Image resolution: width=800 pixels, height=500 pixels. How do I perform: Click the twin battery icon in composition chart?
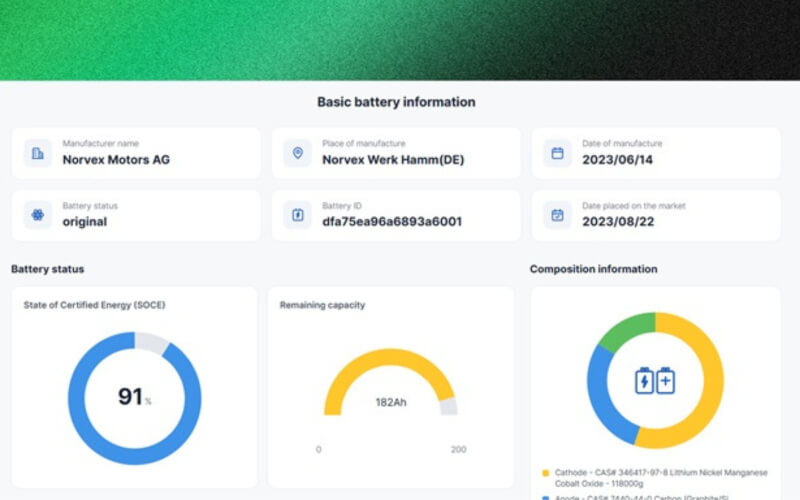[x=655, y=381]
